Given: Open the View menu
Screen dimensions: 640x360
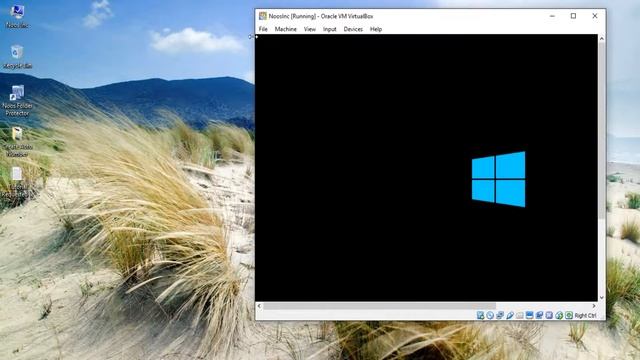Looking at the screenshot, I should tap(310, 29).
